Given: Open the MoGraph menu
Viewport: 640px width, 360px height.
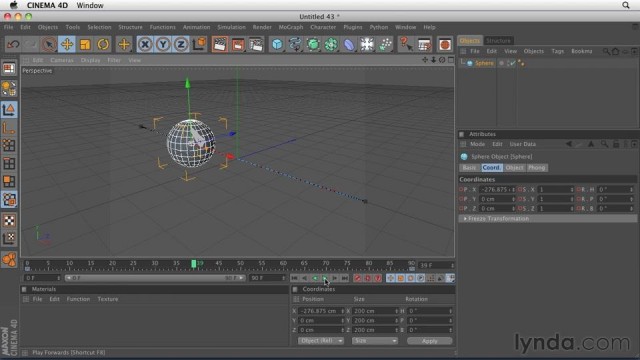Looking at the screenshot, I should pos(291,27).
